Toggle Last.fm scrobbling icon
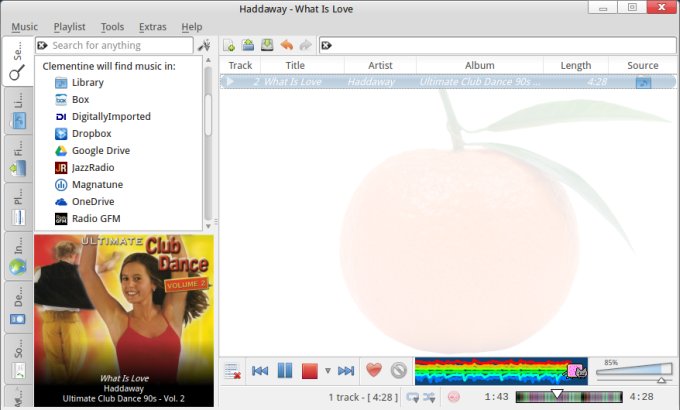 [454, 397]
